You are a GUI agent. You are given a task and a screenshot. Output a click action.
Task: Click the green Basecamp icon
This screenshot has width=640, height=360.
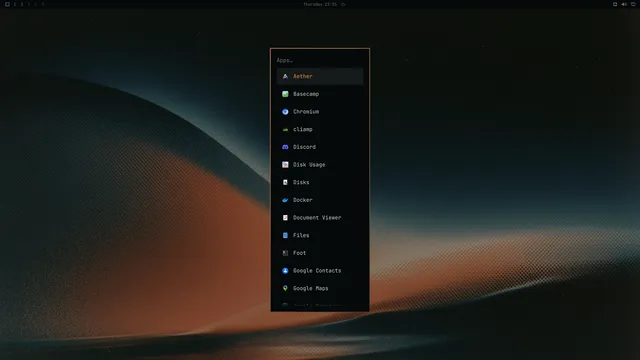tap(285, 94)
